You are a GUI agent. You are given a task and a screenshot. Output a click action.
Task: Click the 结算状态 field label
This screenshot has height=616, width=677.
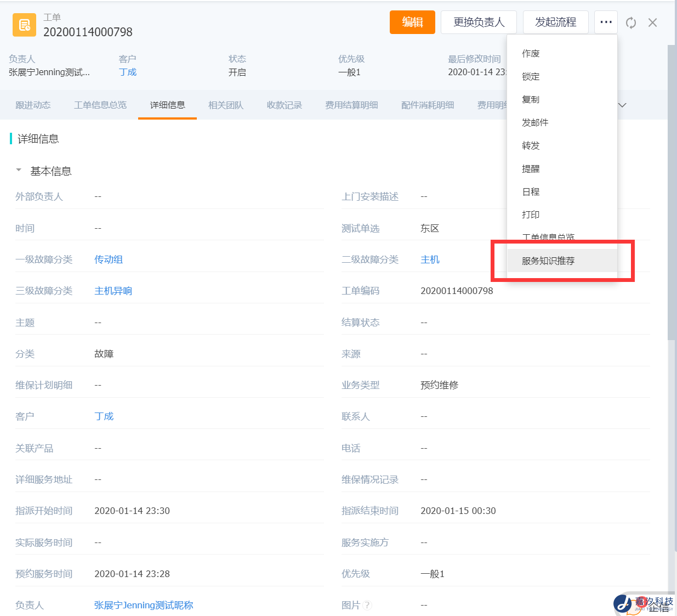(x=360, y=323)
